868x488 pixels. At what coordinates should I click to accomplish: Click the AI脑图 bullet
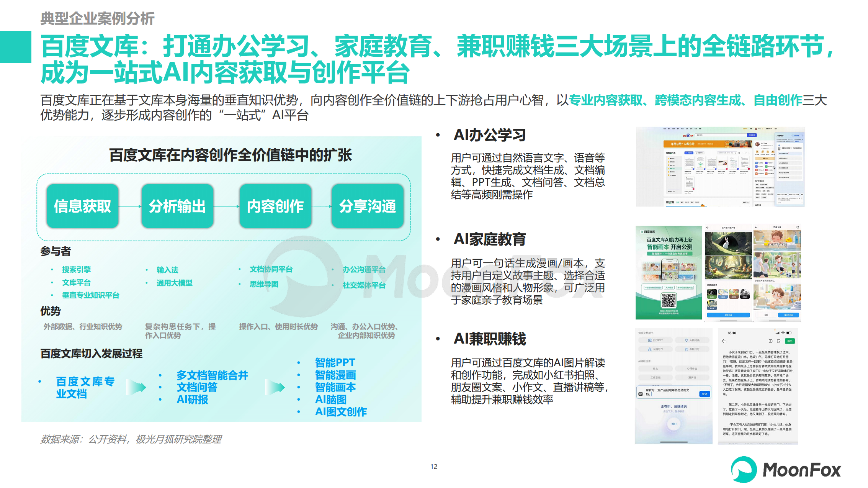click(x=331, y=400)
